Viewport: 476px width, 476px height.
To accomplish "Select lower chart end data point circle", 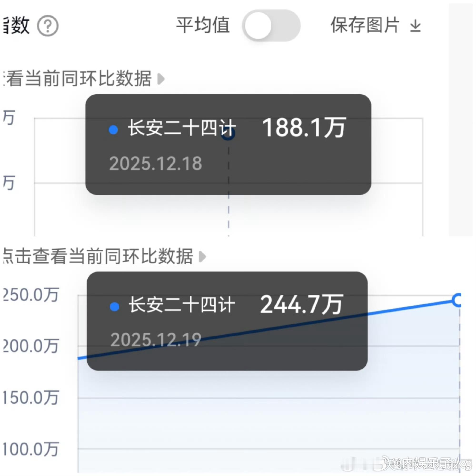I will 458,300.
